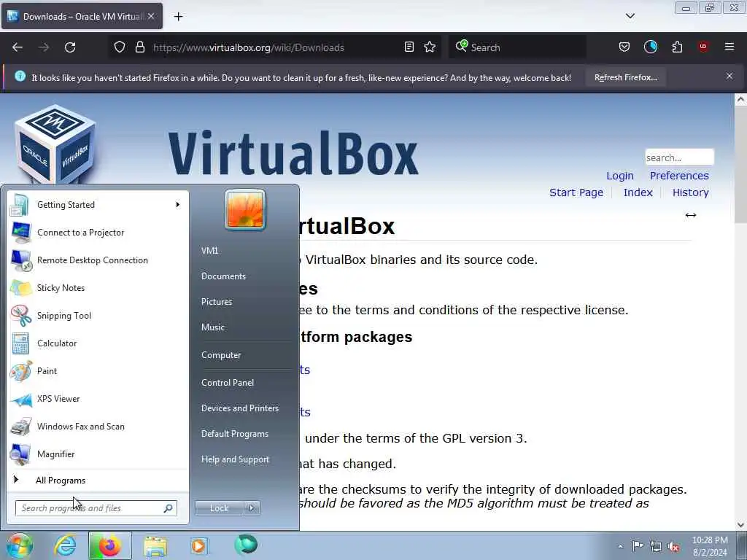This screenshot has width=747, height=560.
Task: Open Action Center flag icon
Action: click(x=638, y=545)
